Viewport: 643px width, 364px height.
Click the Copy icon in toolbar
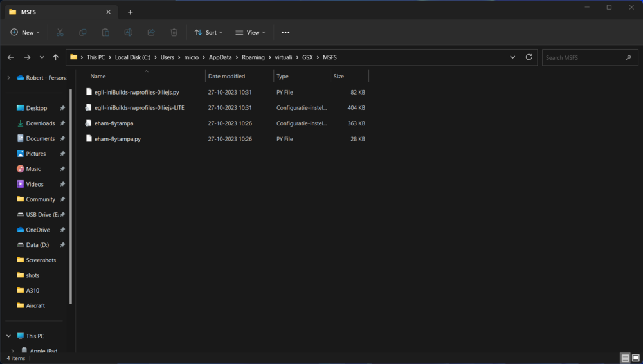pos(83,32)
